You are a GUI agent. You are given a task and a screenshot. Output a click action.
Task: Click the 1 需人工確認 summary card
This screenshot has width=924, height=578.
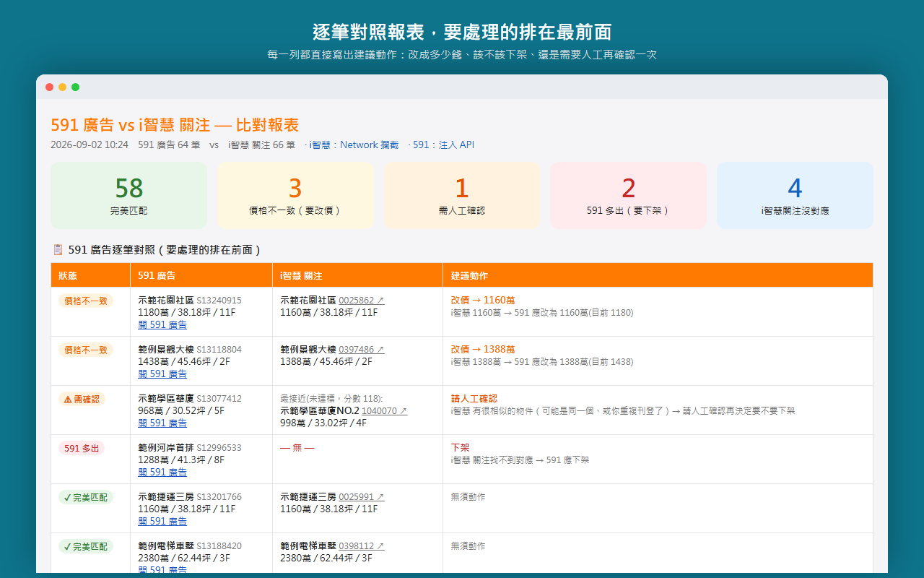pyautogui.click(x=462, y=195)
